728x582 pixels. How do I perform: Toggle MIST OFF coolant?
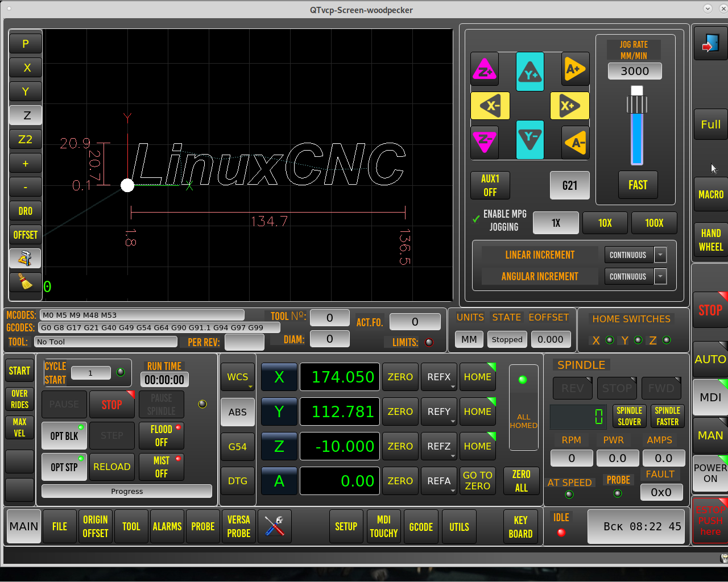[162, 467]
